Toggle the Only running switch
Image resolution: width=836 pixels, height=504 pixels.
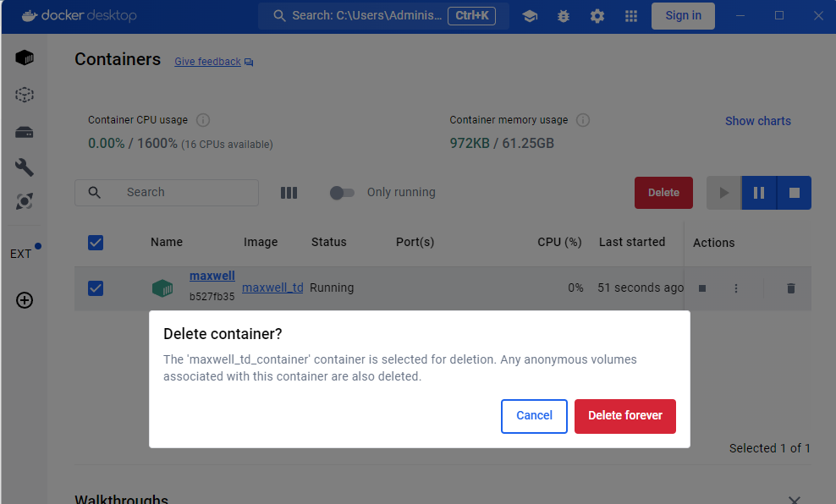click(342, 192)
